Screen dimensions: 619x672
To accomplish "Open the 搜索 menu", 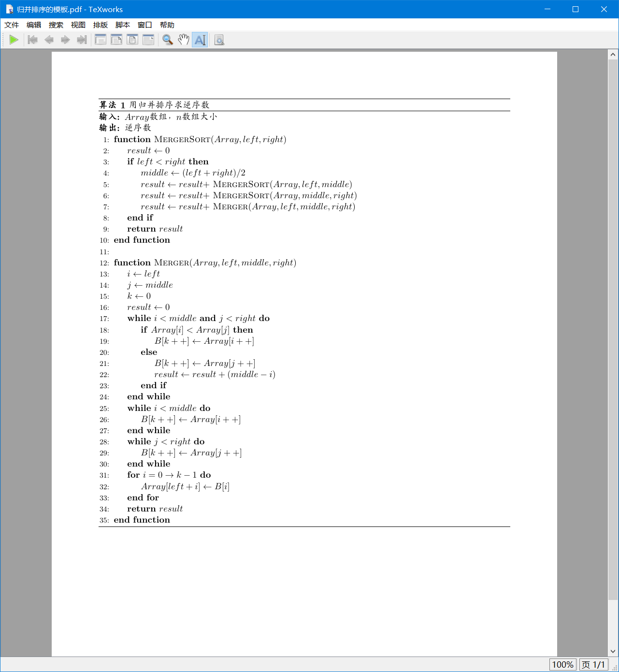I will tap(56, 25).
